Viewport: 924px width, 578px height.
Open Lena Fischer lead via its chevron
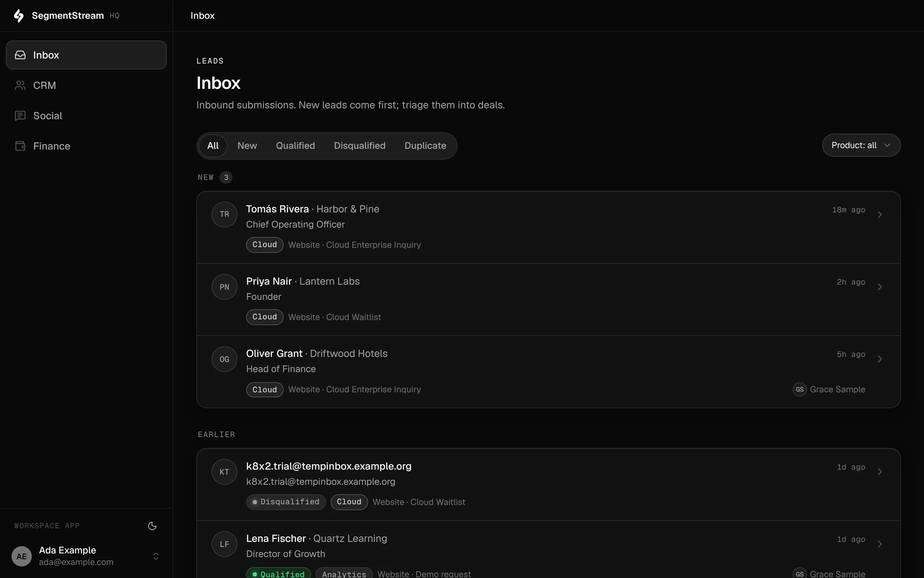pyautogui.click(x=880, y=544)
